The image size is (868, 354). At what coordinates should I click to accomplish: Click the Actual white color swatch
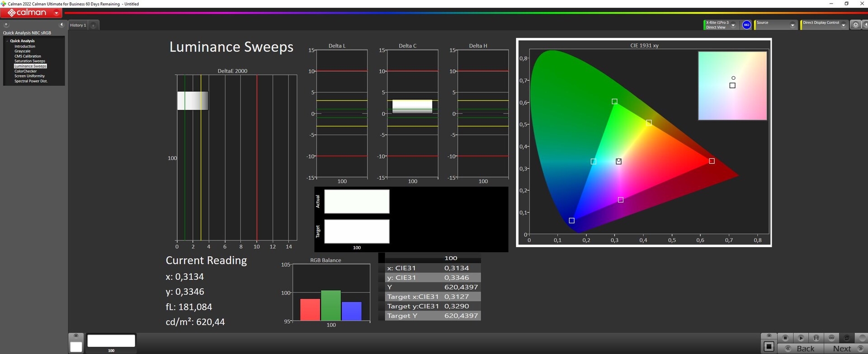(357, 201)
